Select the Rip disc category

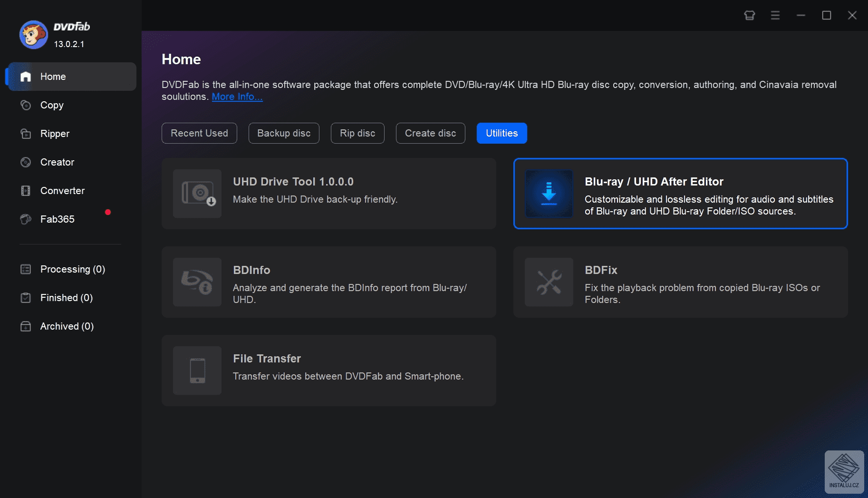click(357, 133)
